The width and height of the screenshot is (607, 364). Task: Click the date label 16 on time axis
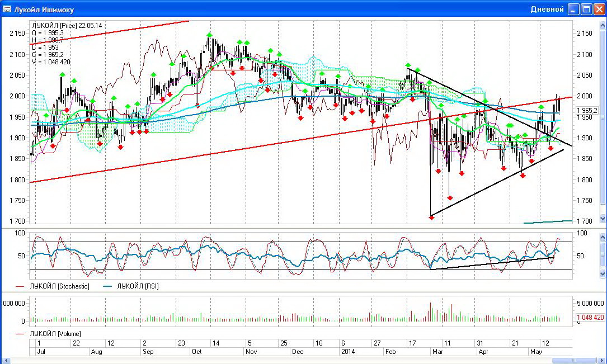pos(319,343)
